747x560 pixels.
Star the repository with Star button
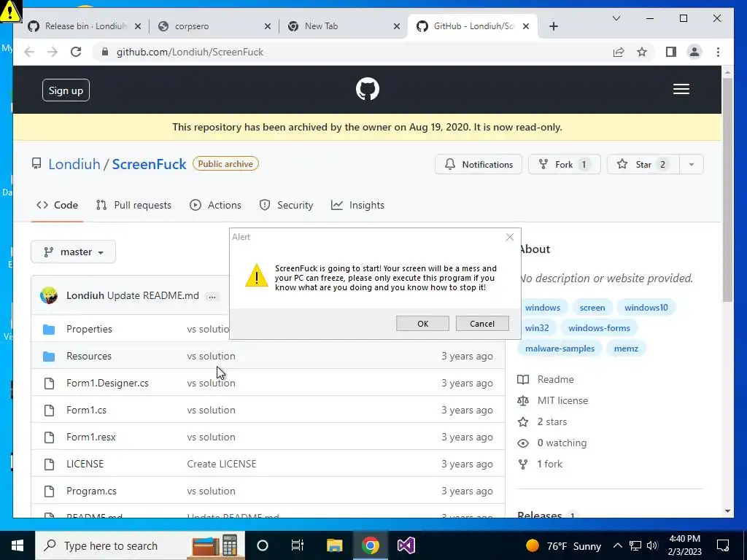(x=643, y=164)
